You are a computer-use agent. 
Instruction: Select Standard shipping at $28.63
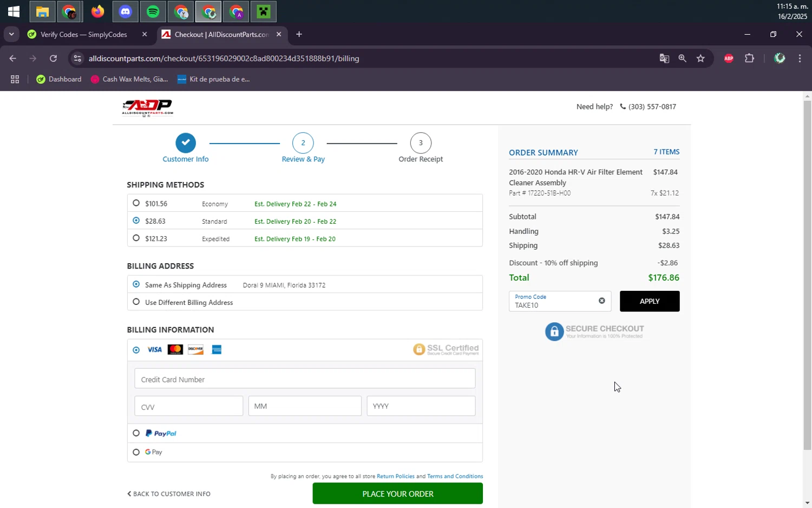point(136,220)
